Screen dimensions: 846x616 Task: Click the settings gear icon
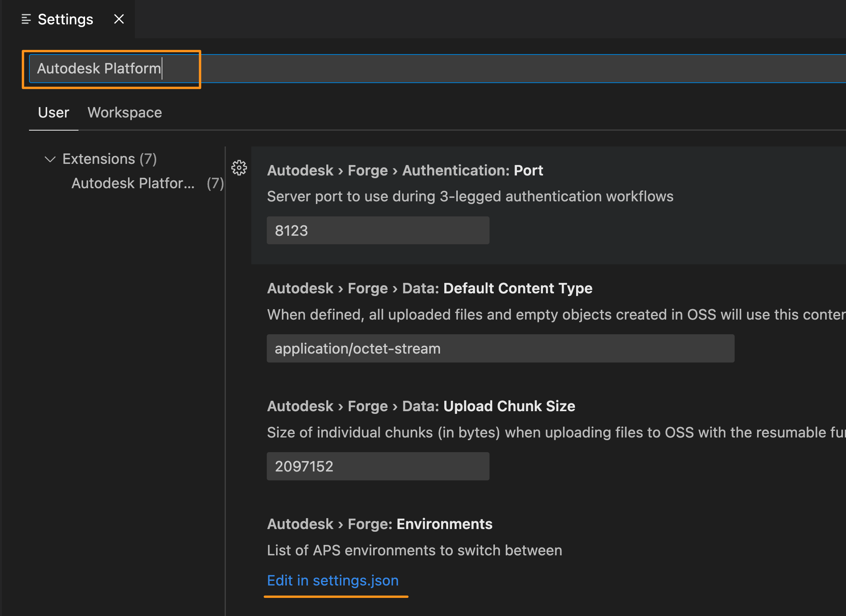tap(239, 167)
